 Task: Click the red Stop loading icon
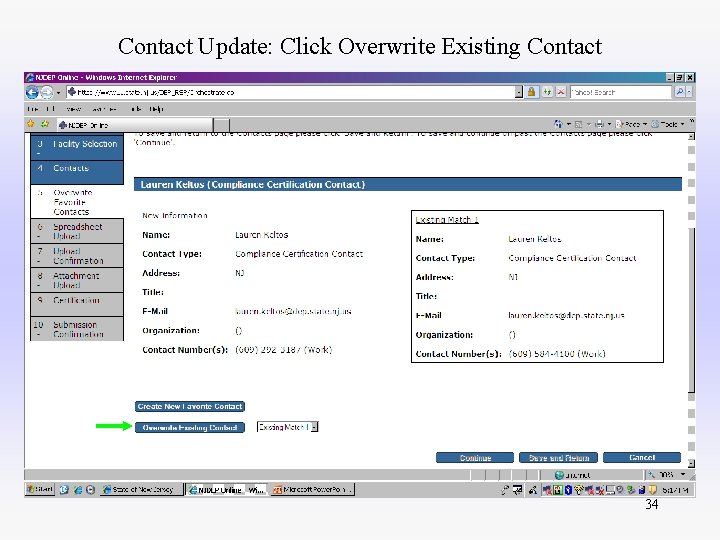[561, 92]
